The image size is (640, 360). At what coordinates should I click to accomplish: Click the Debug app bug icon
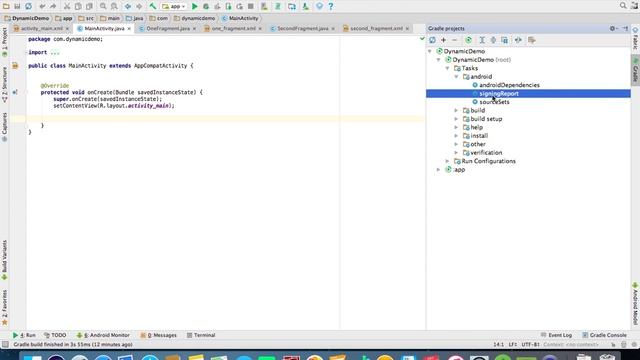206,6
